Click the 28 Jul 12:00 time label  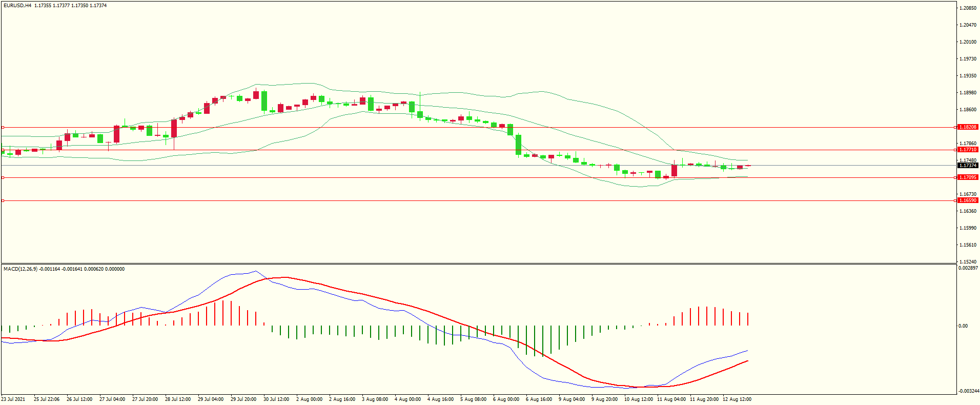(x=178, y=399)
